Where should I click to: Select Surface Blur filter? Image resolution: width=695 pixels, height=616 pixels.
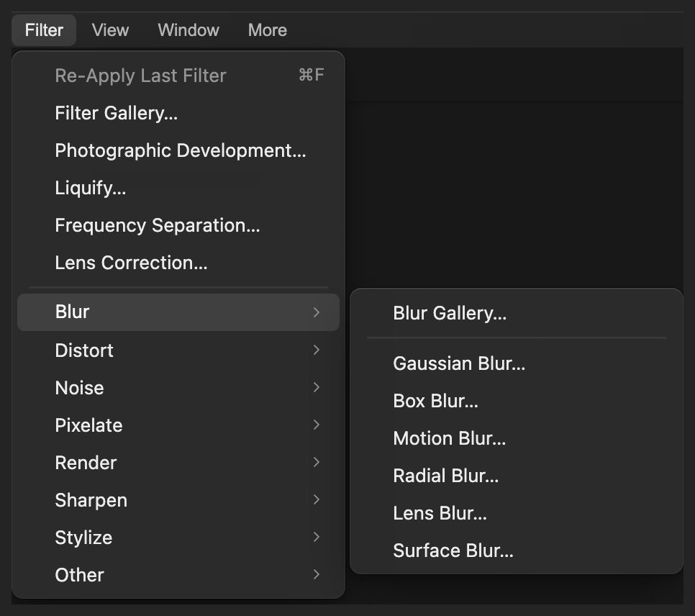tap(517, 551)
